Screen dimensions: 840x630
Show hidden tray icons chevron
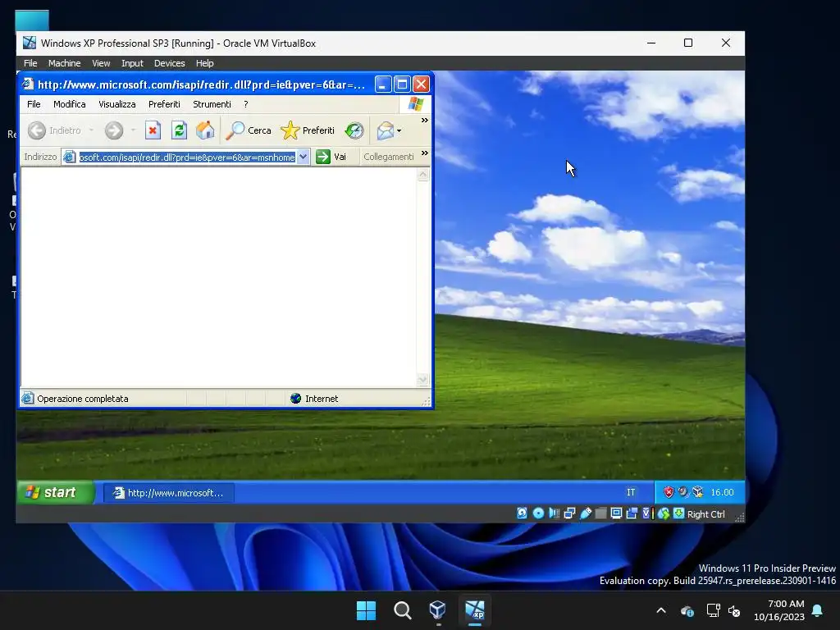661,610
